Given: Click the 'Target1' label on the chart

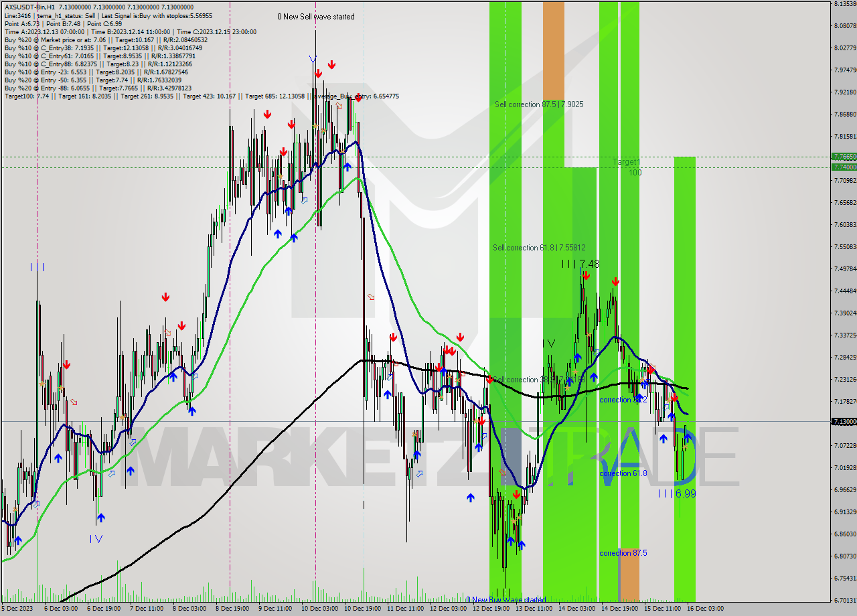Looking at the screenshot, I should click(626, 163).
